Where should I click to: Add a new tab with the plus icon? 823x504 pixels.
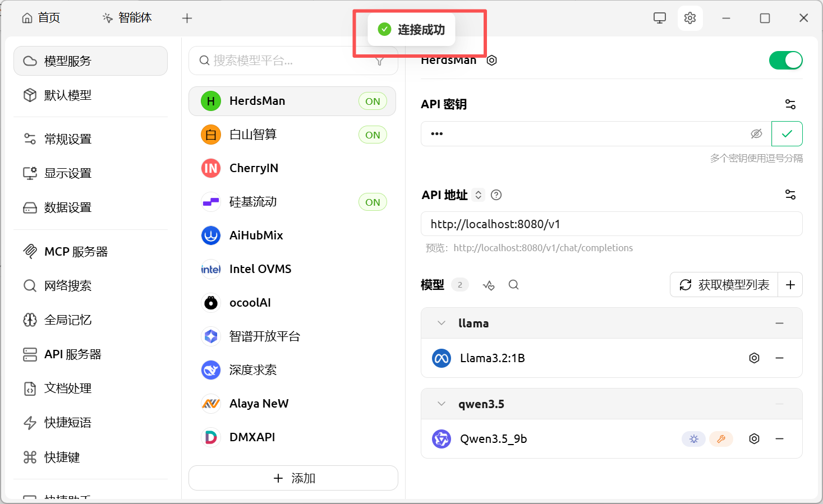[x=187, y=18]
